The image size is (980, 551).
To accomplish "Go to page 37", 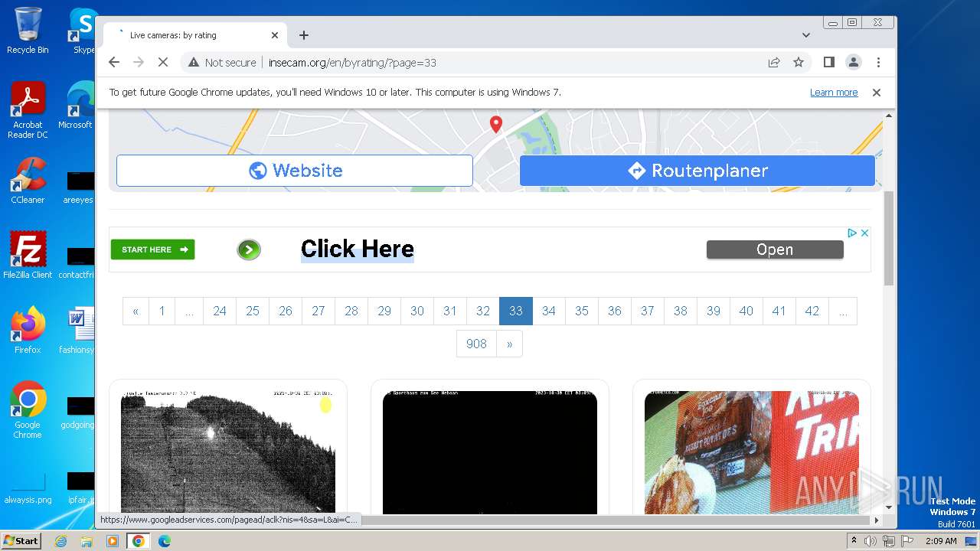I will [x=648, y=311].
